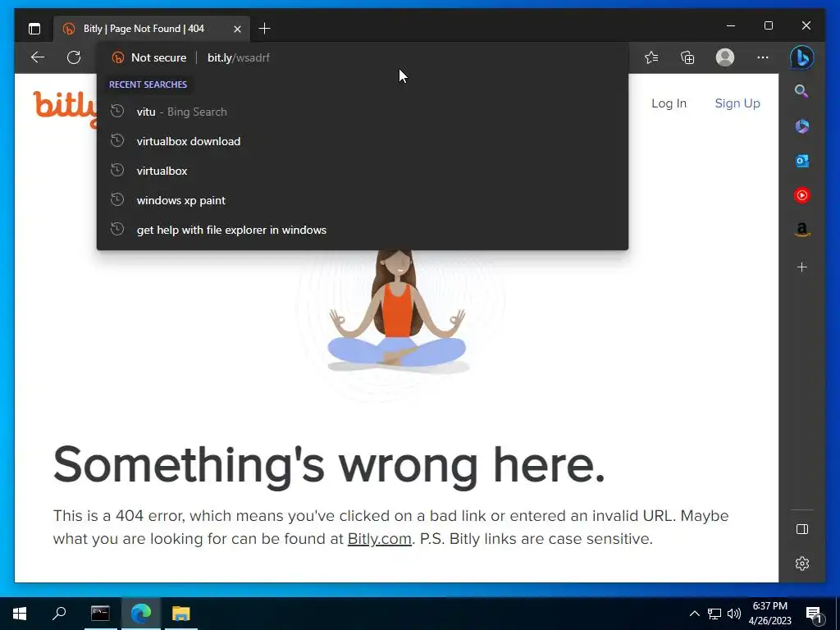The image size is (840, 630).
Task: Click the meditating woman illustration
Action: pos(397,311)
